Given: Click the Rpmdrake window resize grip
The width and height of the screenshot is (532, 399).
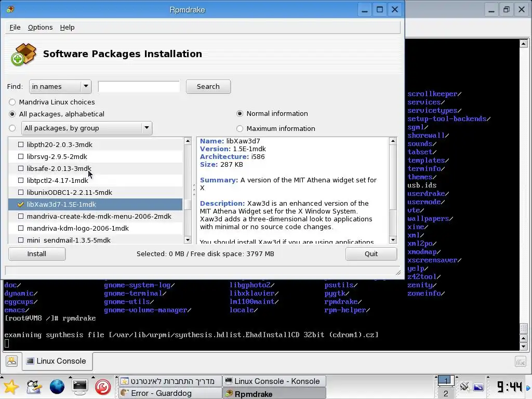Looking at the screenshot, I should click(397, 272).
